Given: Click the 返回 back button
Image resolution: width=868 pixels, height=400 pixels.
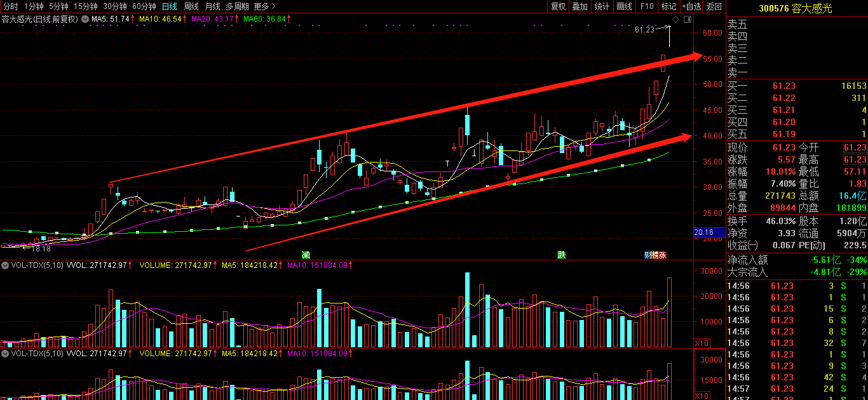Looking at the screenshot, I should 714,6.
